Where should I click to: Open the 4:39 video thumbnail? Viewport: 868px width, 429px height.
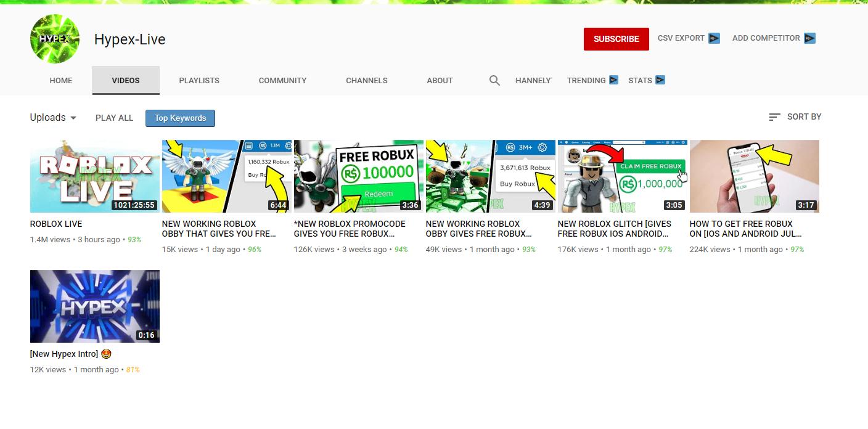[x=491, y=176]
